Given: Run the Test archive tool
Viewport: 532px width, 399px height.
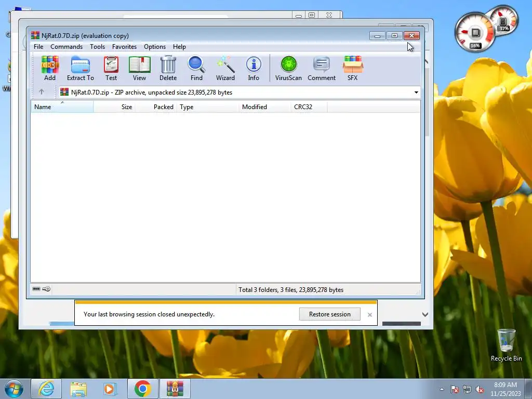Looking at the screenshot, I should click(x=111, y=69).
